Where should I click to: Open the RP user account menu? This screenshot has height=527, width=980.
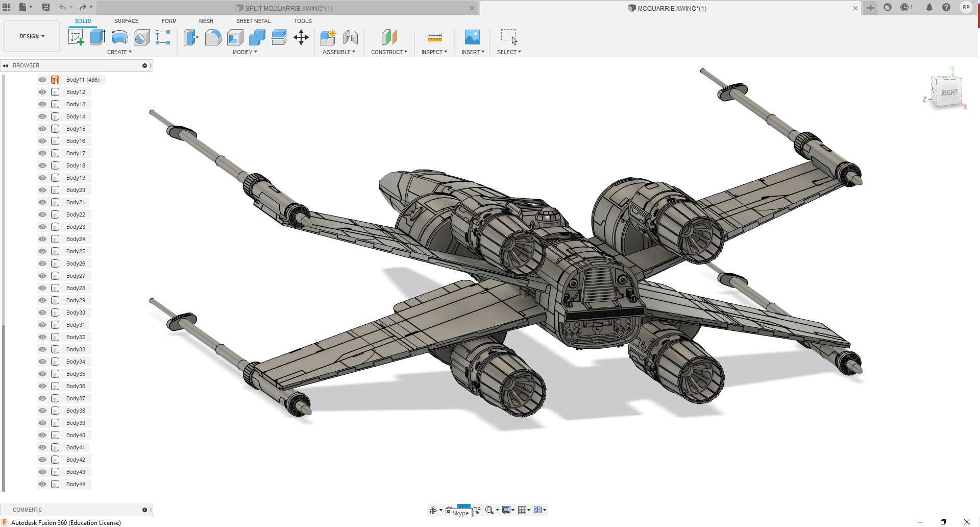(966, 7)
